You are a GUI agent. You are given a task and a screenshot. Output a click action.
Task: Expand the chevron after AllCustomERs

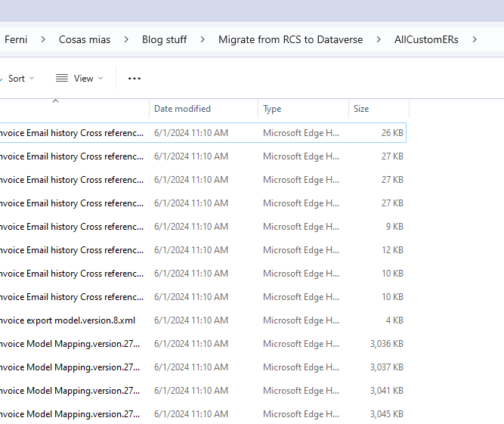[475, 39]
